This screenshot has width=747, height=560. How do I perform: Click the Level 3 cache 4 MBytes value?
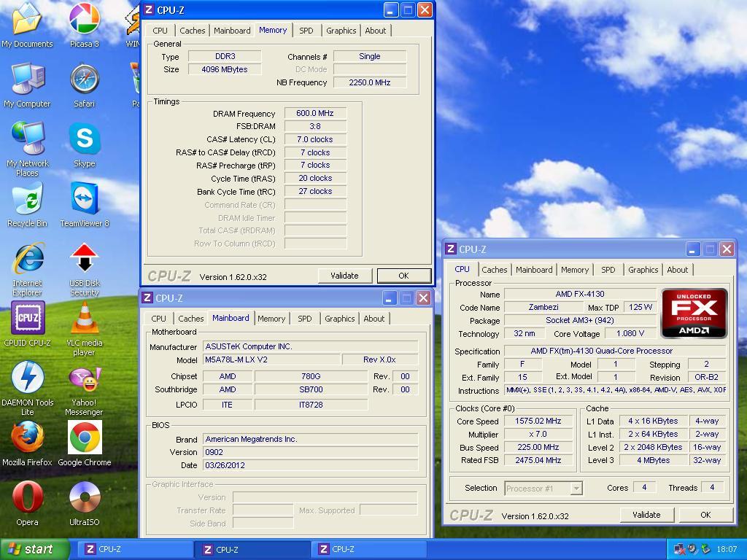click(654, 461)
